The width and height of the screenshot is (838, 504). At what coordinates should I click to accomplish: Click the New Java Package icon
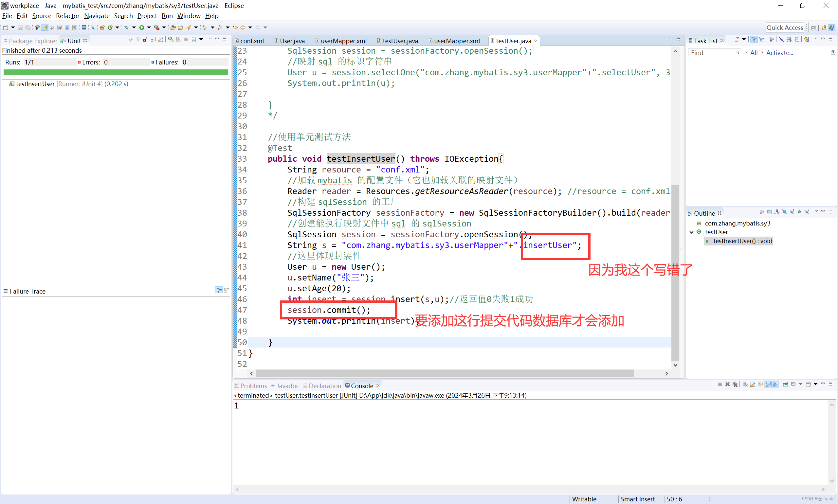pos(102,27)
